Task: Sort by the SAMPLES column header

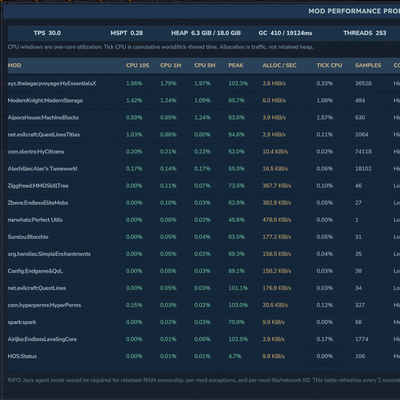Action: click(368, 65)
